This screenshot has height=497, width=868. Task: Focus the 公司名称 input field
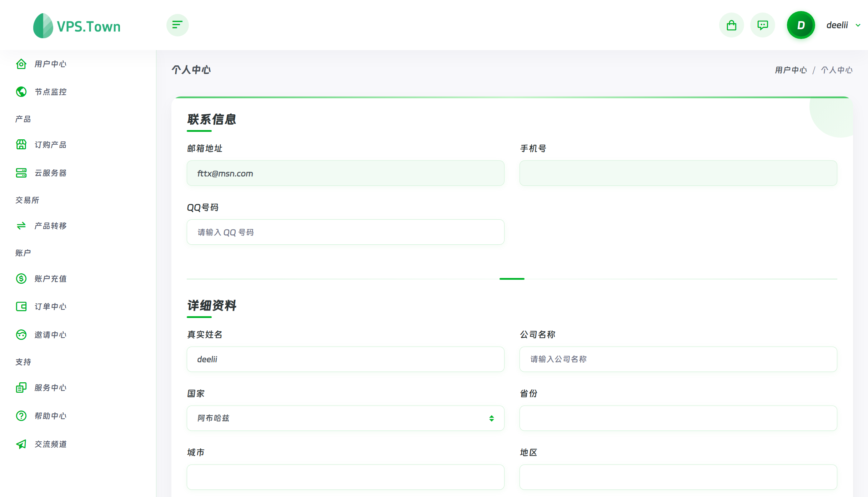tap(678, 359)
